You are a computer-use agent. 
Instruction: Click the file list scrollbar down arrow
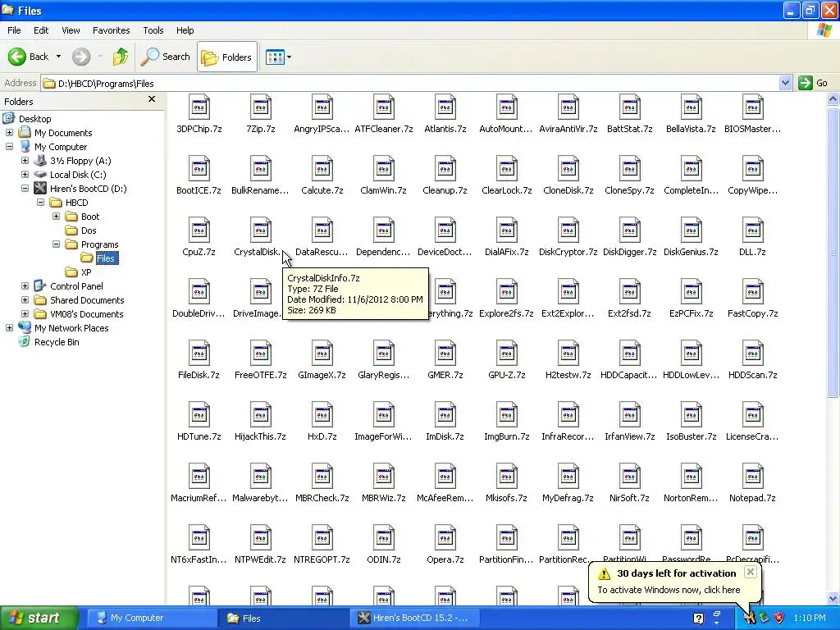tap(833, 598)
